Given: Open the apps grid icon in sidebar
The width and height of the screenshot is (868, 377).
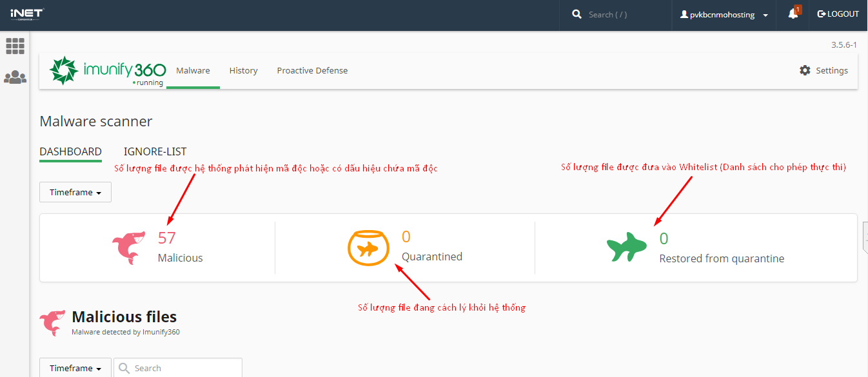Looking at the screenshot, I should [x=15, y=46].
